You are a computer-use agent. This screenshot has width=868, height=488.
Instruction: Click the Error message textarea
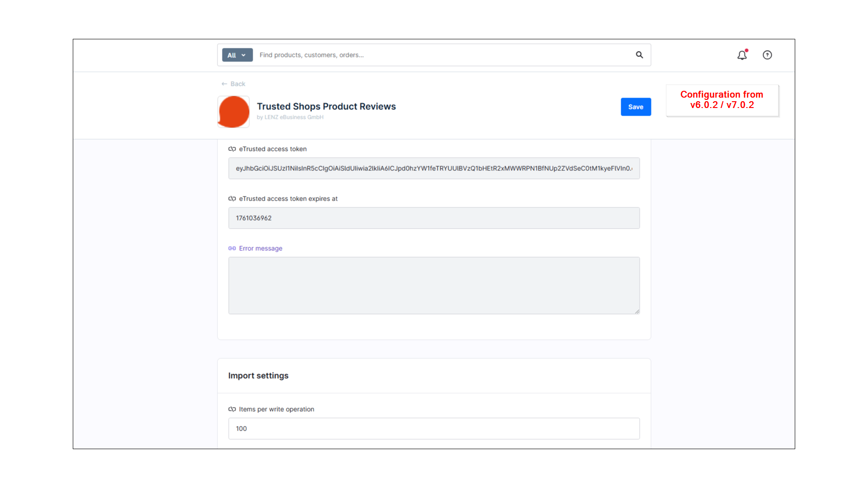(x=434, y=286)
